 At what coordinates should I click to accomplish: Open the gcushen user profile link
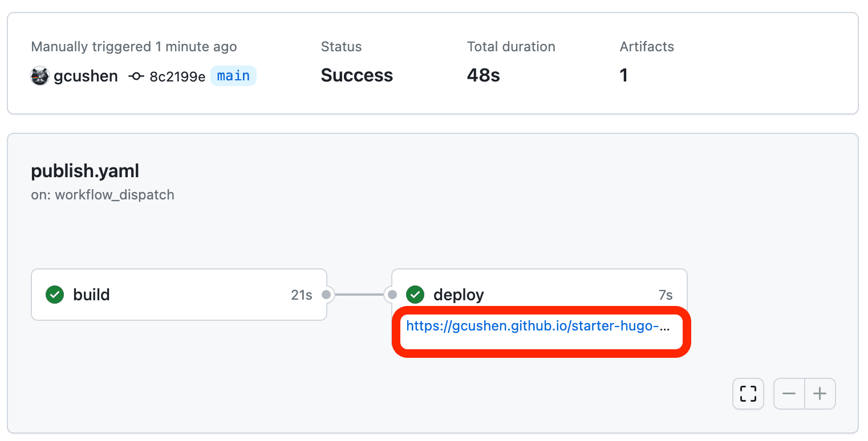[x=86, y=76]
